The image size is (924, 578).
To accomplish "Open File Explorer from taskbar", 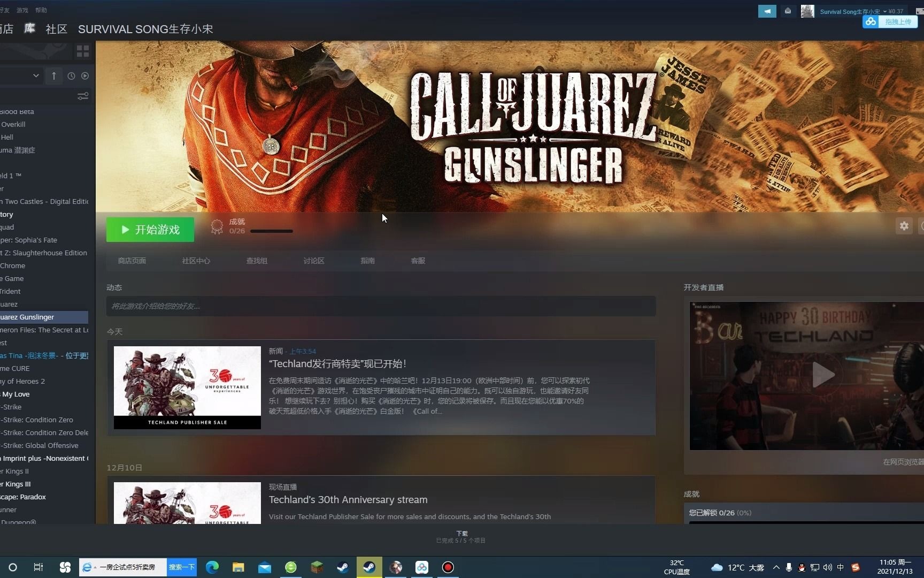I will (x=238, y=567).
